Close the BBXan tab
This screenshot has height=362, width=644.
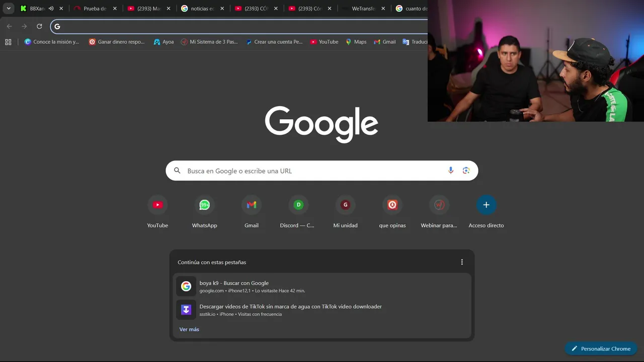[x=61, y=9]
